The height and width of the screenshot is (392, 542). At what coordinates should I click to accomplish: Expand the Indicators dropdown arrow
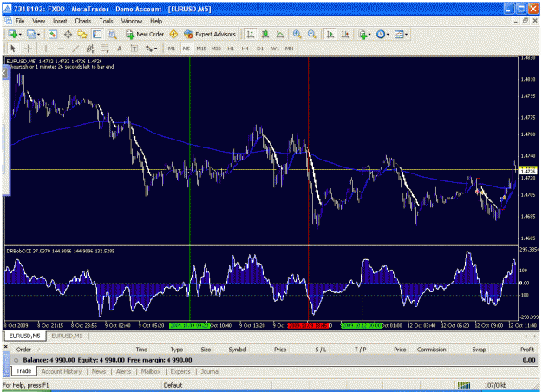tap(369, 34)
